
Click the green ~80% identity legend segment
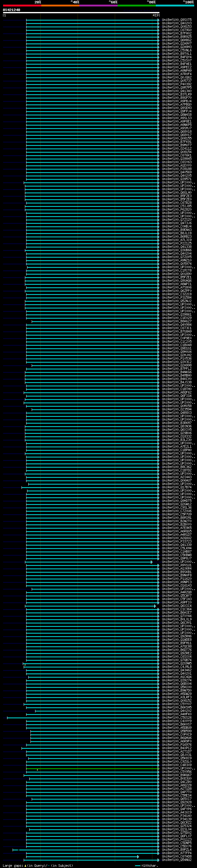pos(137,6)
